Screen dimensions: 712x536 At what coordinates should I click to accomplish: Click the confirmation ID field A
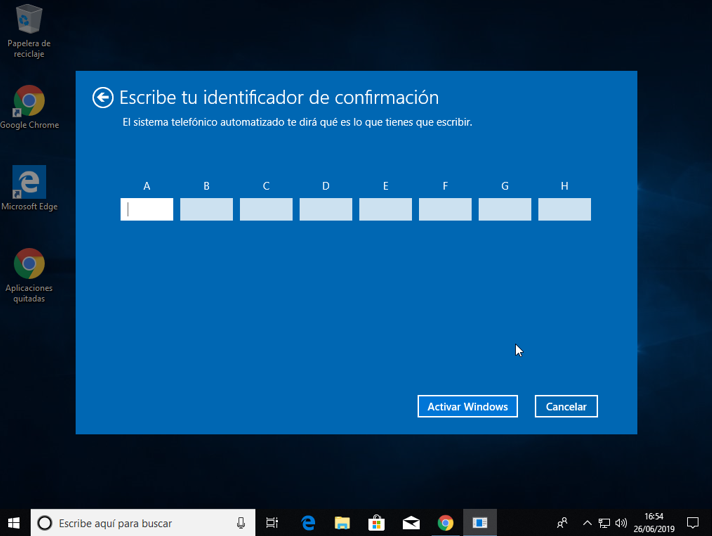pyautogui.click(x=147, y=209)
